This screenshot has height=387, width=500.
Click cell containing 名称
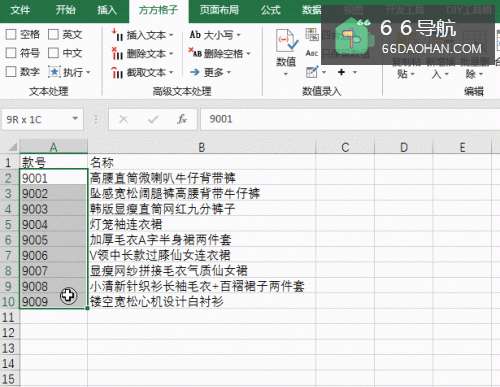click(x=201, y=163)
